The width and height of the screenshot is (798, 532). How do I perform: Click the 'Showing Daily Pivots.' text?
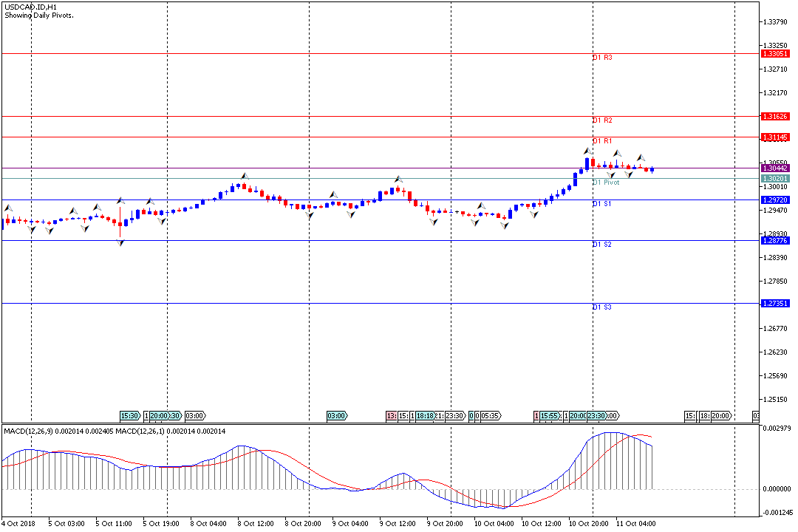39,16
